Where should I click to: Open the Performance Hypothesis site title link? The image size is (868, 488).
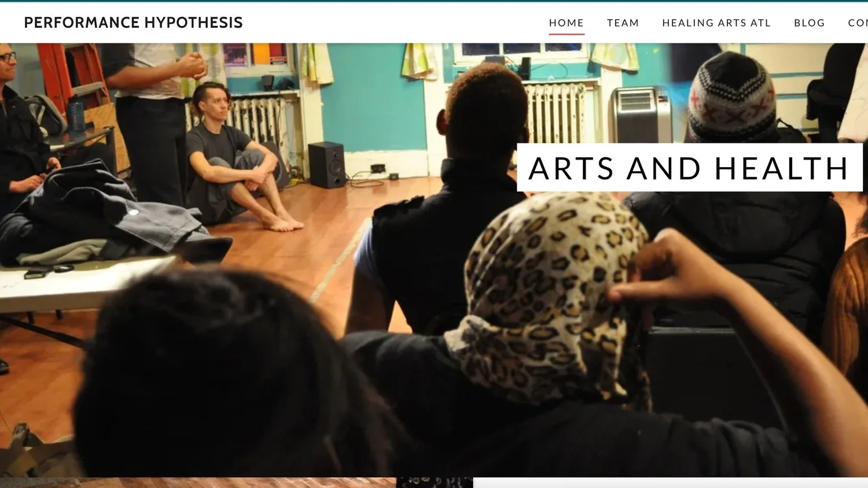[x=133, y=23]
